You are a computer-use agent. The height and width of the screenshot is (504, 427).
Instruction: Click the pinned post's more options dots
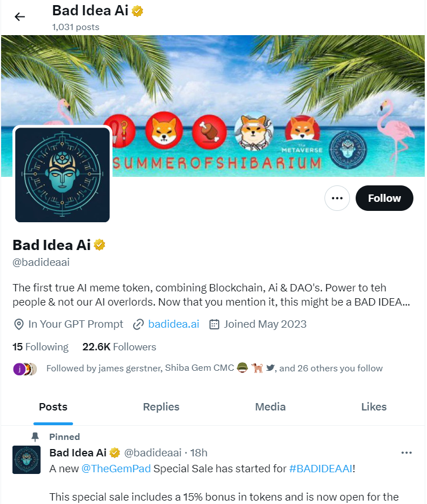coord(407,454)
